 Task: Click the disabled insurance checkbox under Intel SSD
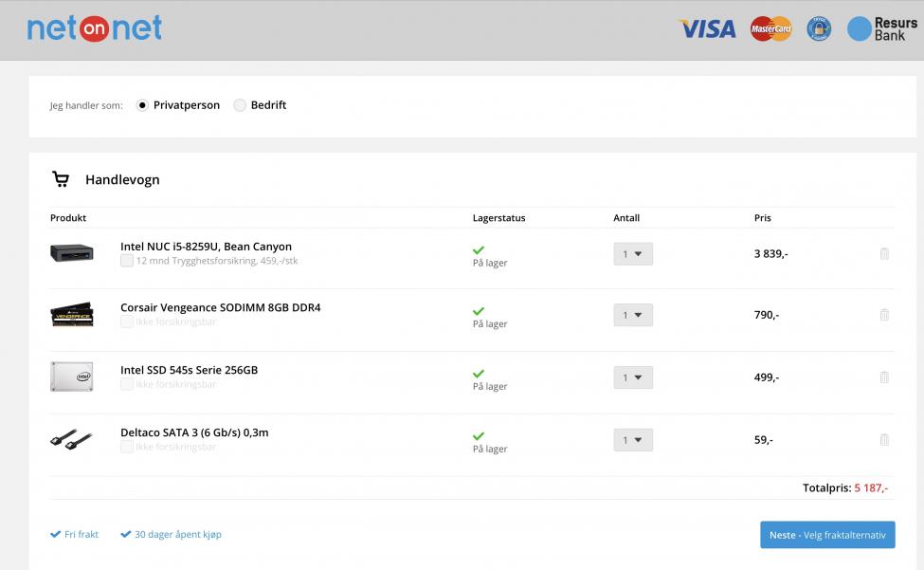[x=127, y=384]
